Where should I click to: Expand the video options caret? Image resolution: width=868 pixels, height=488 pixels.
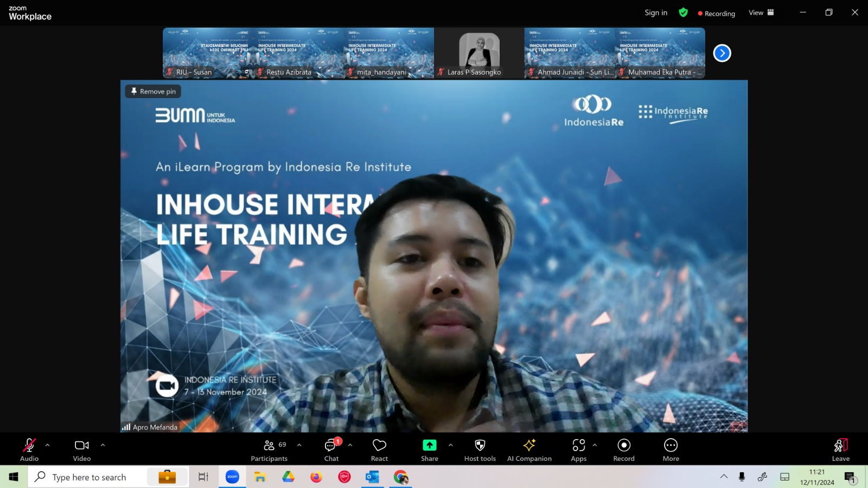[x=103, y=445]
